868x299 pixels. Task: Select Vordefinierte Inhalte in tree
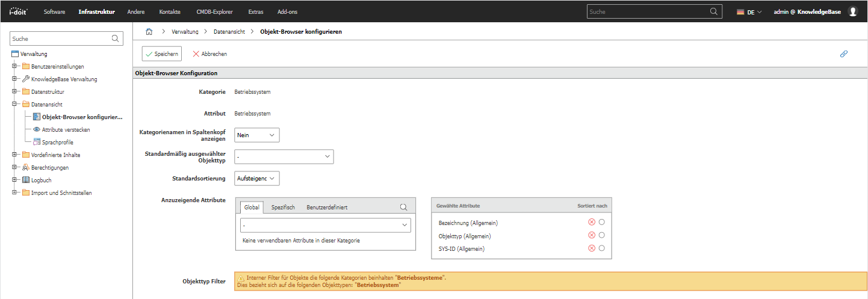tap(56, 155)
